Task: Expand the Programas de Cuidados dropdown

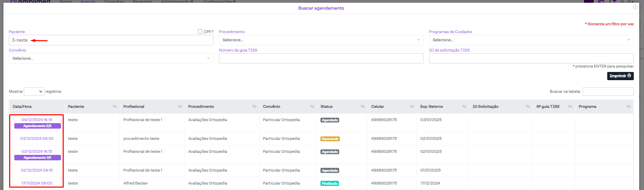Action: click(531, 40)
